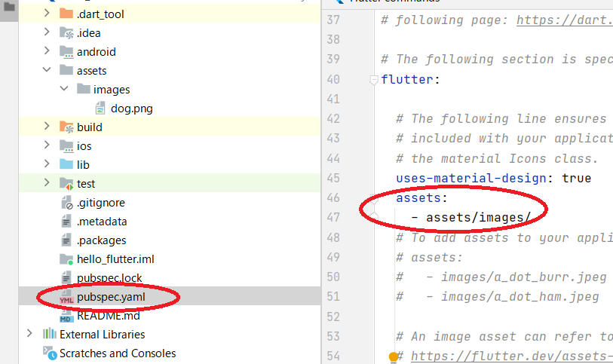Click the 'assets:' key on line 46
This screenshot has width=613, height=364.
[x=421, y=197]
